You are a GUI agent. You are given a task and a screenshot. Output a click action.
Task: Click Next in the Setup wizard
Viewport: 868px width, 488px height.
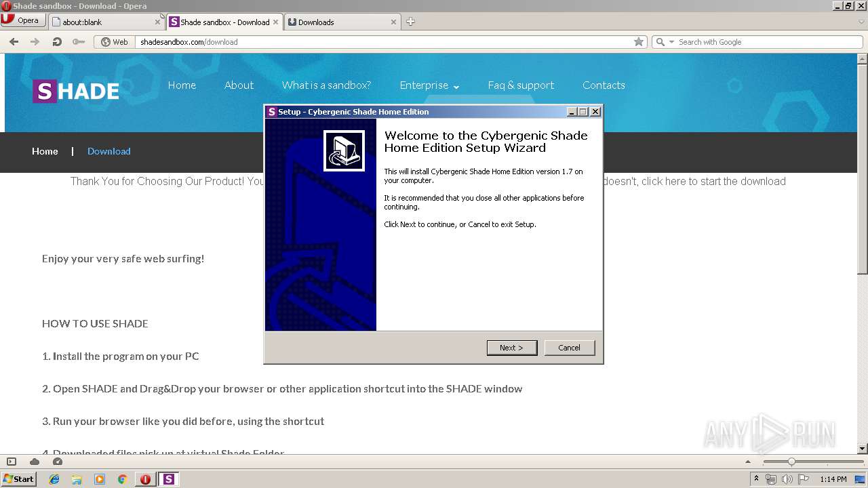coord(512,348)
